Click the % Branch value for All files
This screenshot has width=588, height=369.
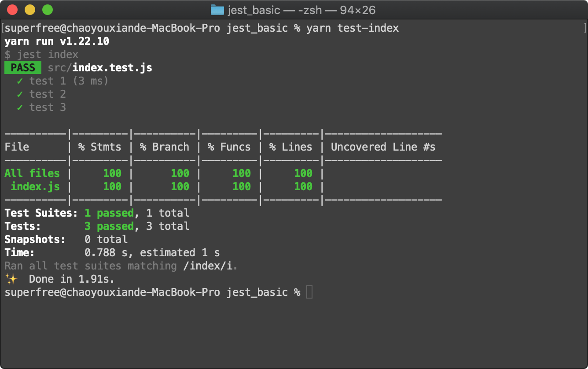(x=180, y=173)
